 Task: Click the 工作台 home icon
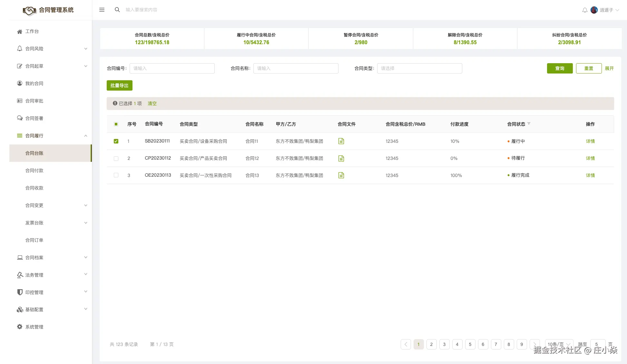20,32
